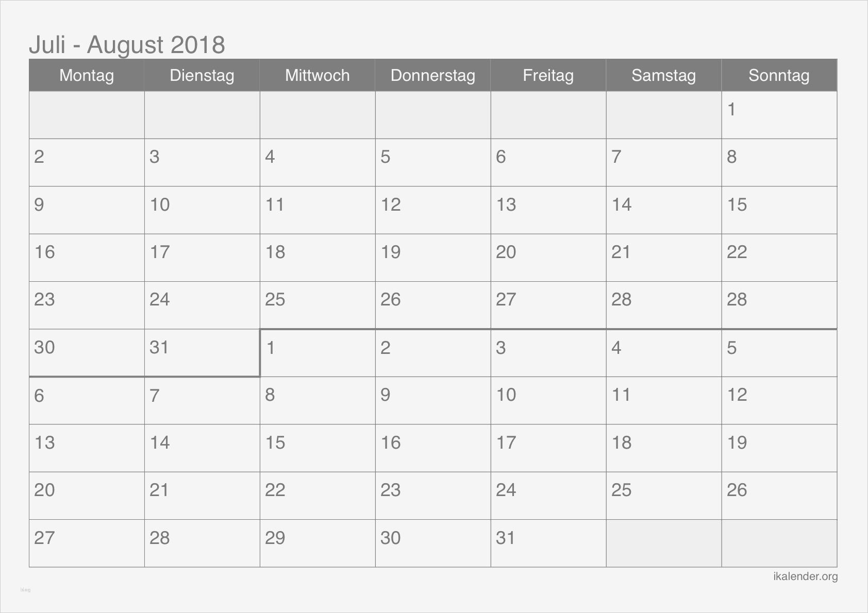Click the Sonntag column header
Viewport: 868px width, 613px height.
pos(779,76)
